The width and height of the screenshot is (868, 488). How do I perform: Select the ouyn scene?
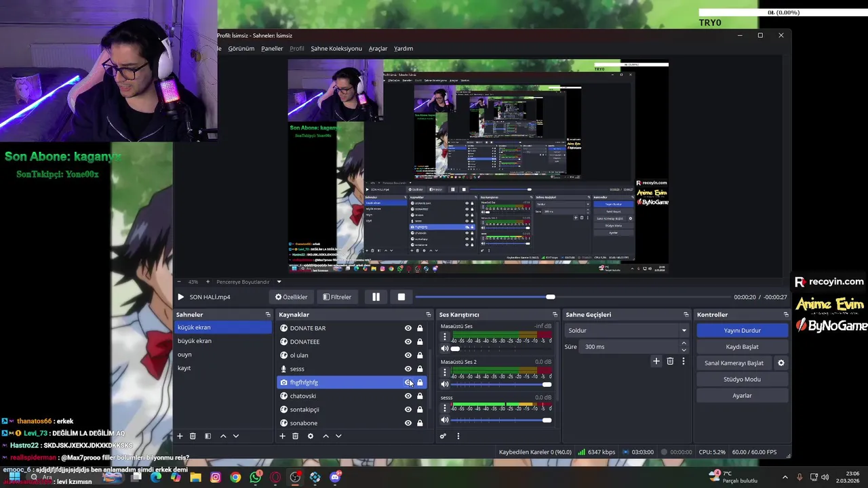223,354
